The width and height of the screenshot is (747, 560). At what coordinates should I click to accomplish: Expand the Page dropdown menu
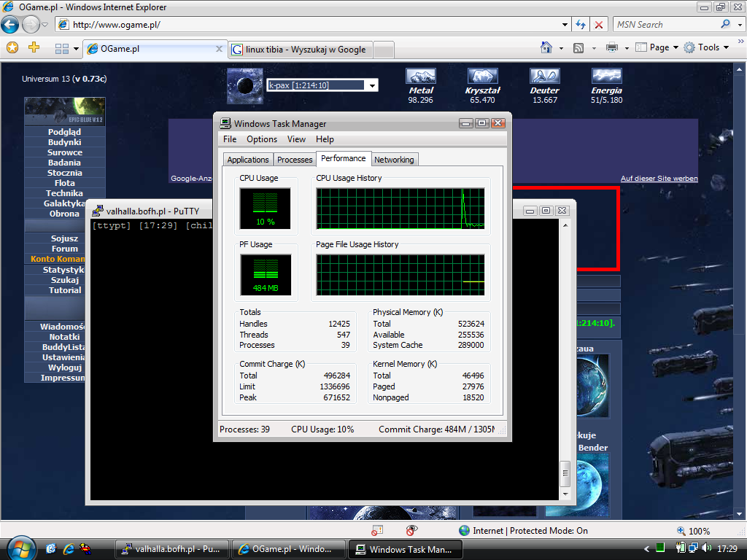coord(659,47)
